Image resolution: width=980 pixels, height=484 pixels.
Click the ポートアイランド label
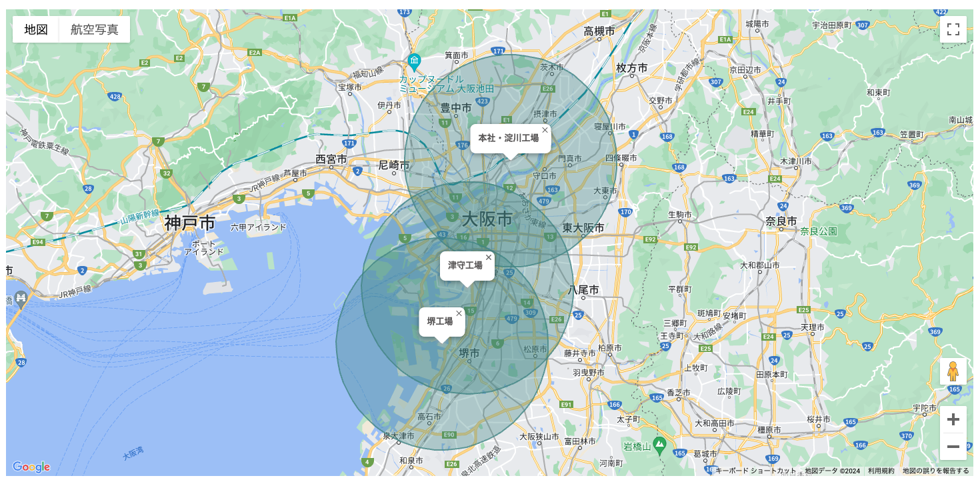(x=204, y=247)
